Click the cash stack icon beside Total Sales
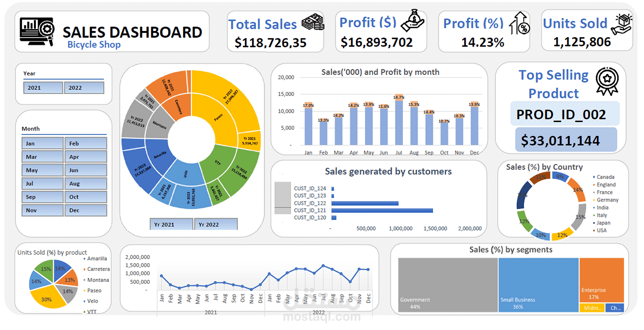The width and height of the screenshot is (644, 330). click(x=312, y=22)
